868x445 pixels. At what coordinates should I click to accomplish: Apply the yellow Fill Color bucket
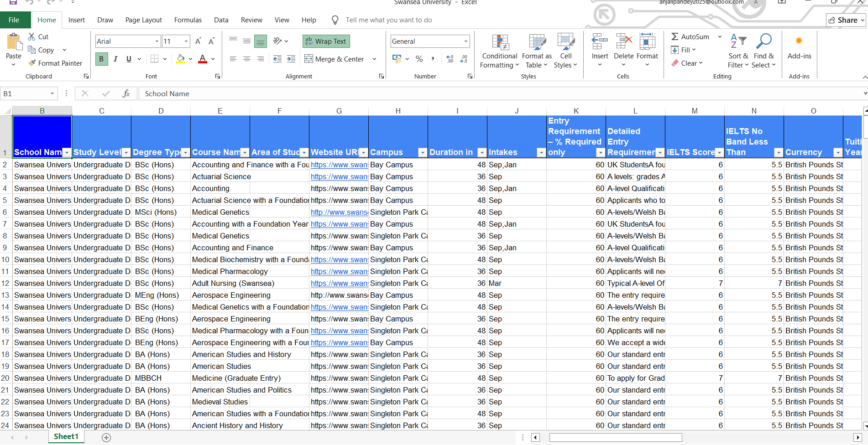(x=181, y=59)
